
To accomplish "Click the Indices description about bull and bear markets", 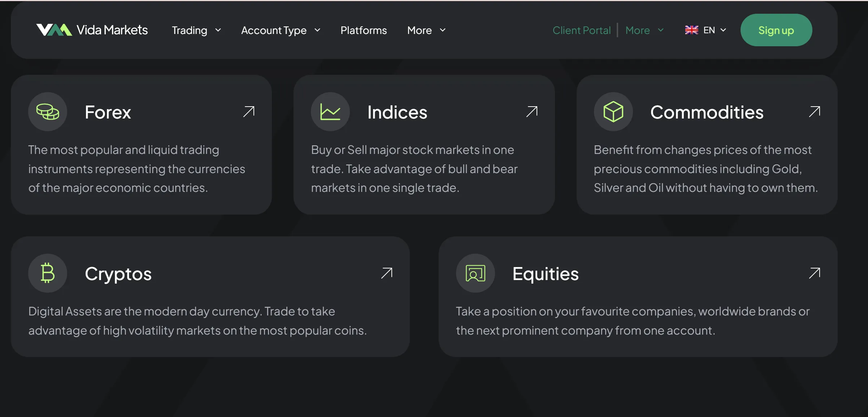I will point(414,169).
